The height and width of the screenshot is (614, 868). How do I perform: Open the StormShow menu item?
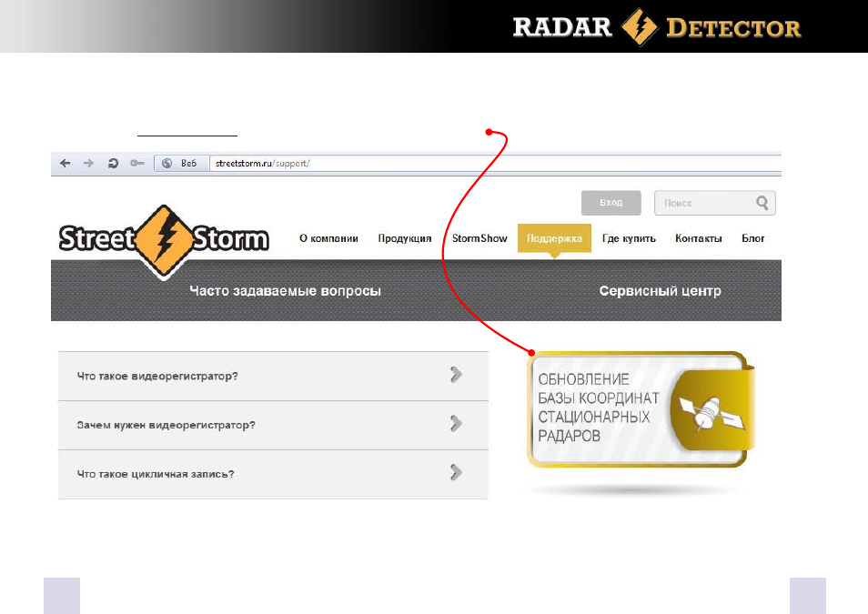[479, 238]
